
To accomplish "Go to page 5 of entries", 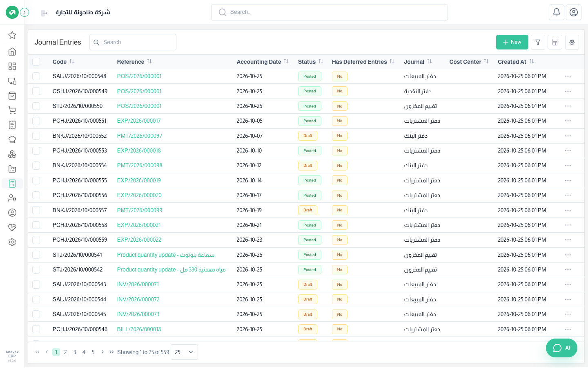I will (x=93, y=352).
